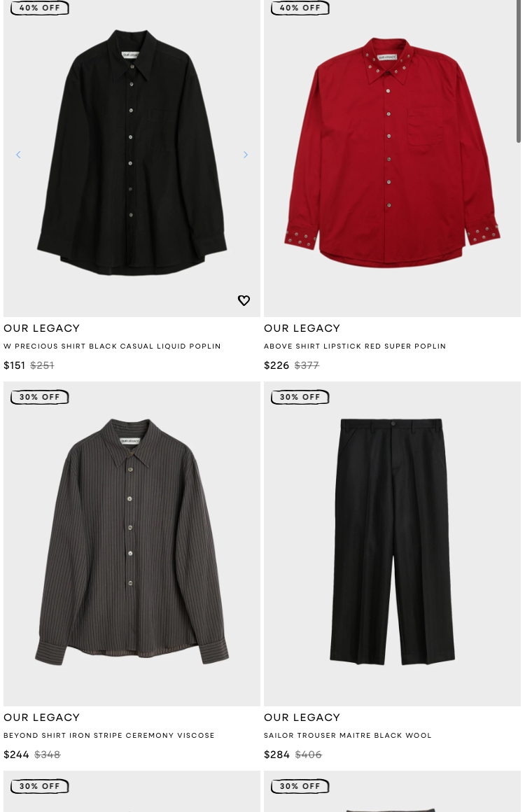Open the black Sailor trouser photo
The image size is (525, 812).
392,544
